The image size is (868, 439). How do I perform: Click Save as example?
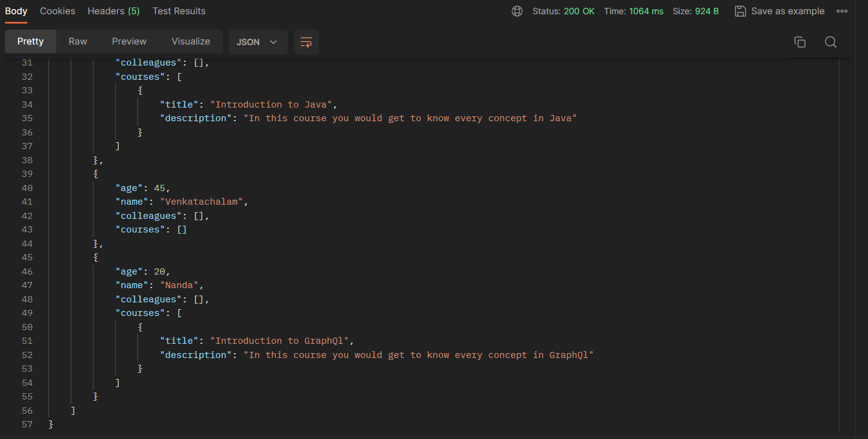(x=787, y=11)
